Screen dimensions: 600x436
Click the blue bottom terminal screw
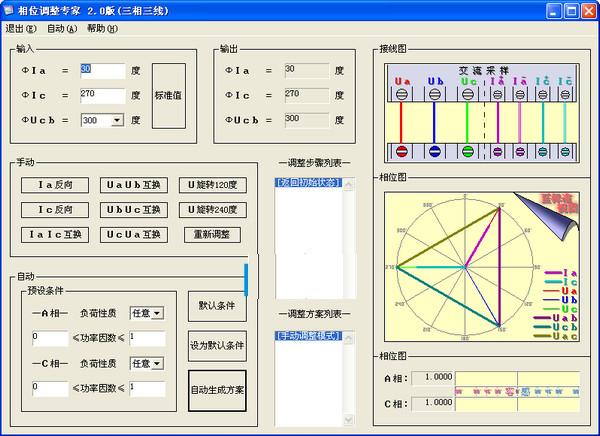coord(434,151)
